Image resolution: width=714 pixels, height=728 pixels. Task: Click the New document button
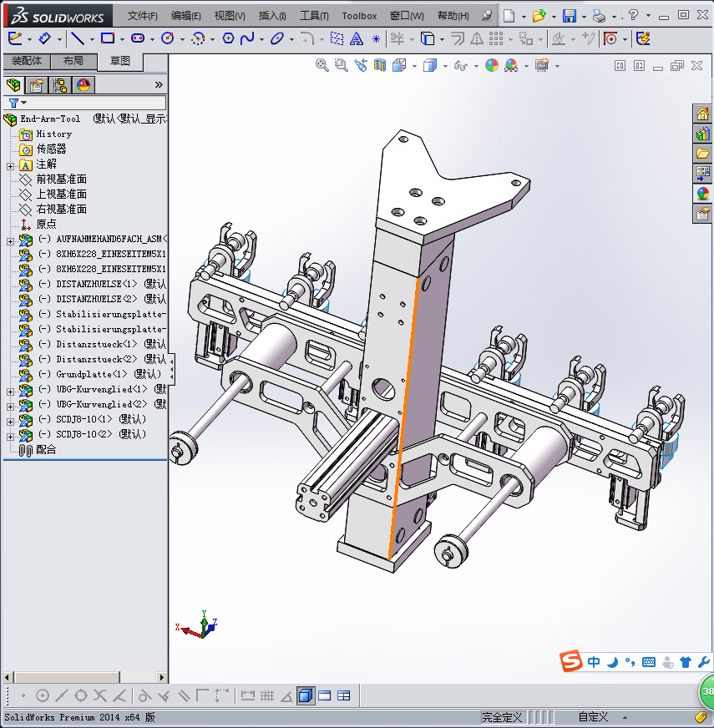point(509,16)
